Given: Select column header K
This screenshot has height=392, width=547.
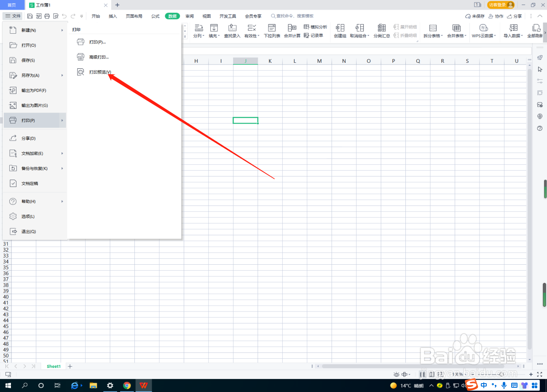Looking at the screenshot, I should pyautogui.click(x=270, y=61).
